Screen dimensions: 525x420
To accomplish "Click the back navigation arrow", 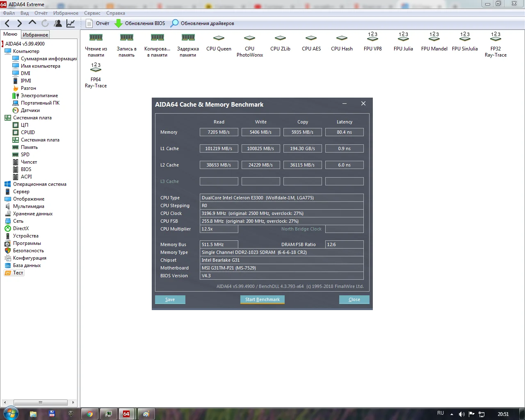I will [7, 23].
